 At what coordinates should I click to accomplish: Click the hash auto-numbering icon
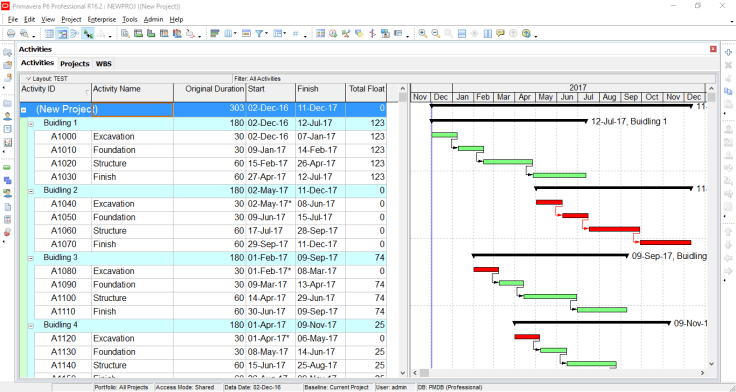pos(295,33)
